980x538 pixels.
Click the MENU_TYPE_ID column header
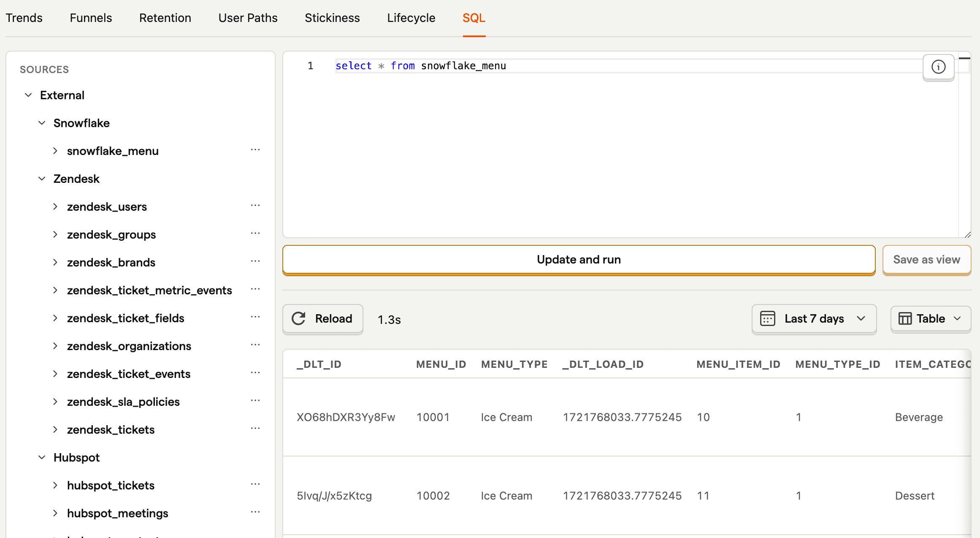[838, 364]
